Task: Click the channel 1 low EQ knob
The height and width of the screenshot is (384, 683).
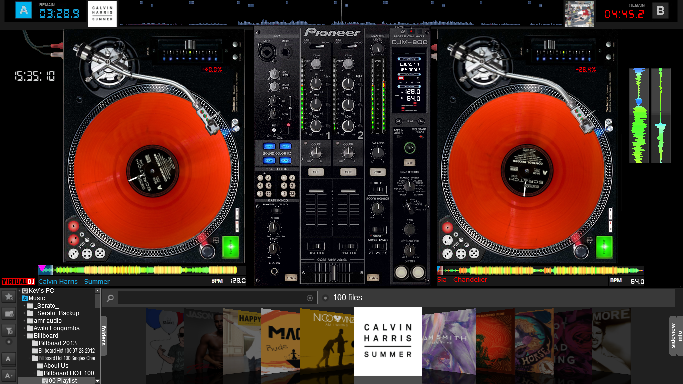Action: [x=316, y=126]
